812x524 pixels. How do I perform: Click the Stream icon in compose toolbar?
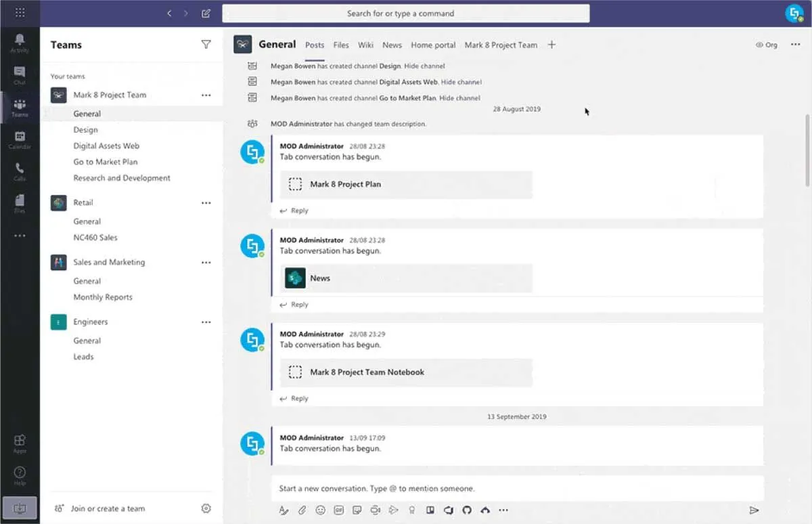coord(393,510)
